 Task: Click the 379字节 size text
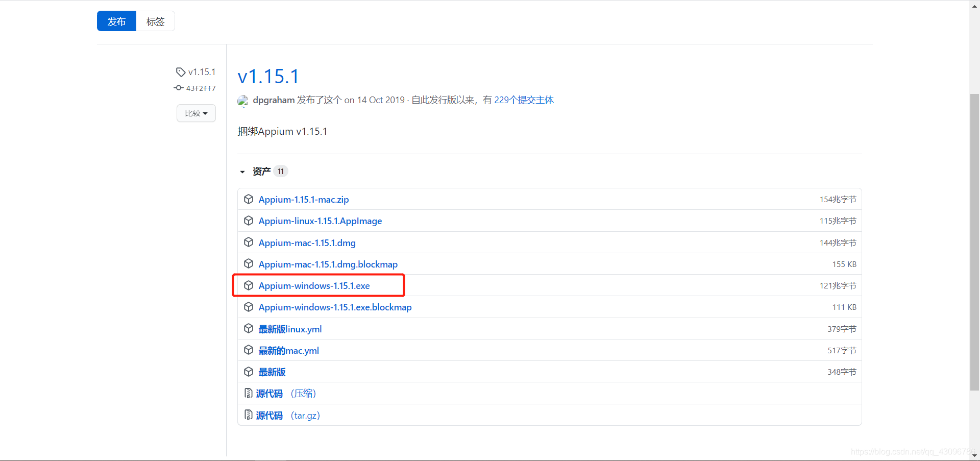tap(842, 329)
